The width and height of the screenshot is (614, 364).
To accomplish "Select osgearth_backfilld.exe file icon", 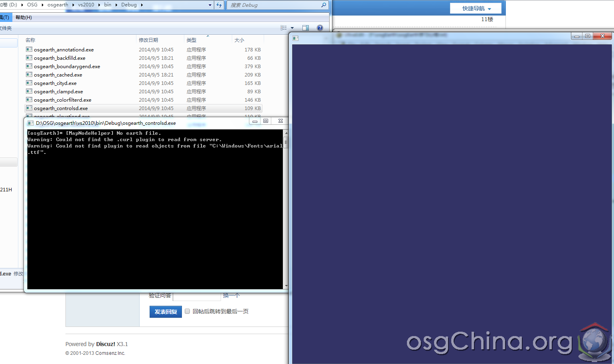I will tap(29, 58).
